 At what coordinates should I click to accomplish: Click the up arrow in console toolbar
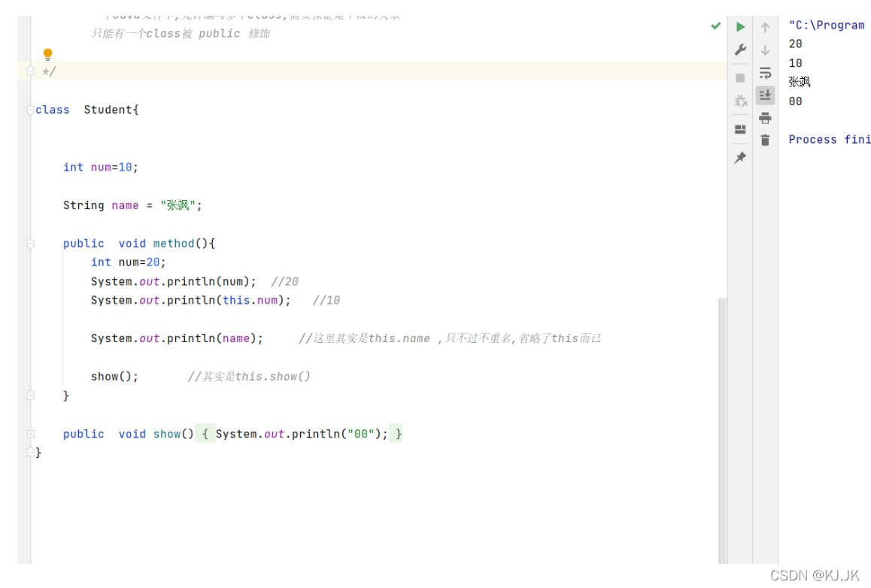pyautogui.click(x=766, y=28)
